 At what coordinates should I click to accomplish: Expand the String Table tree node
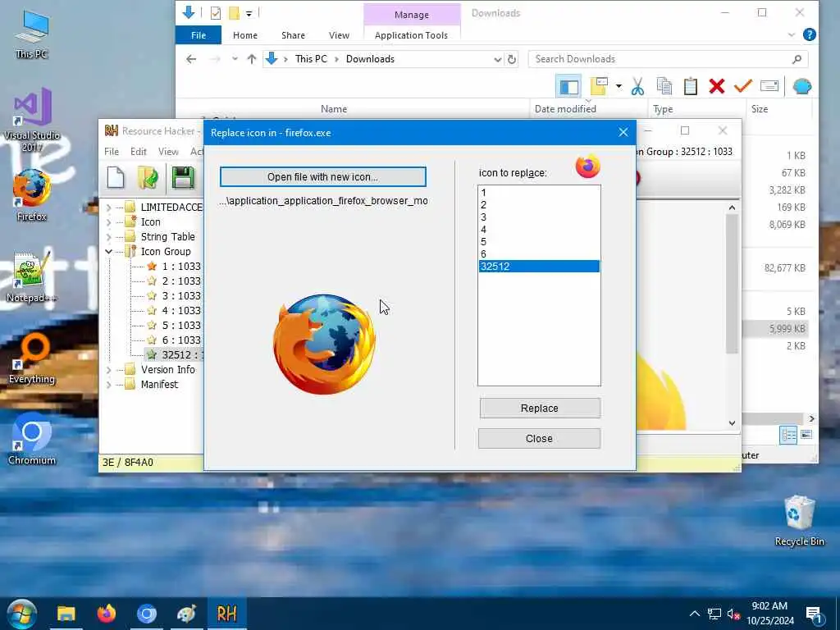[109, 237]
